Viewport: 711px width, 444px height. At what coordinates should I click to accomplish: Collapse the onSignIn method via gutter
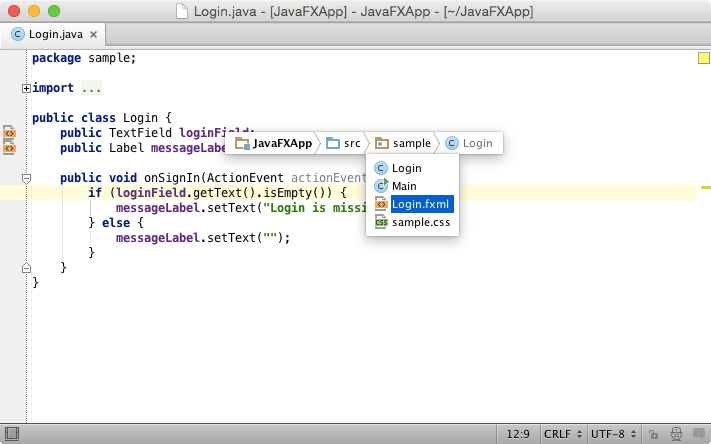26,178
